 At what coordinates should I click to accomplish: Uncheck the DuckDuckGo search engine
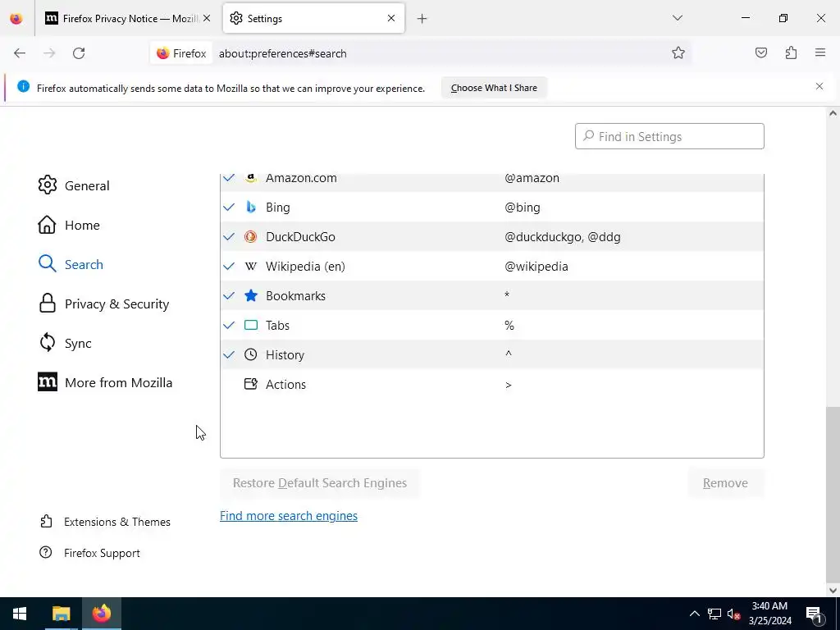tap(229, 237)
